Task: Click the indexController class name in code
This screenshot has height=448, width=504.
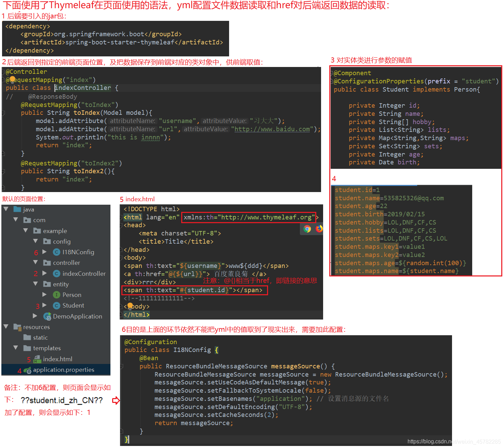Action: pyautogui.click(x=83, y=88)
